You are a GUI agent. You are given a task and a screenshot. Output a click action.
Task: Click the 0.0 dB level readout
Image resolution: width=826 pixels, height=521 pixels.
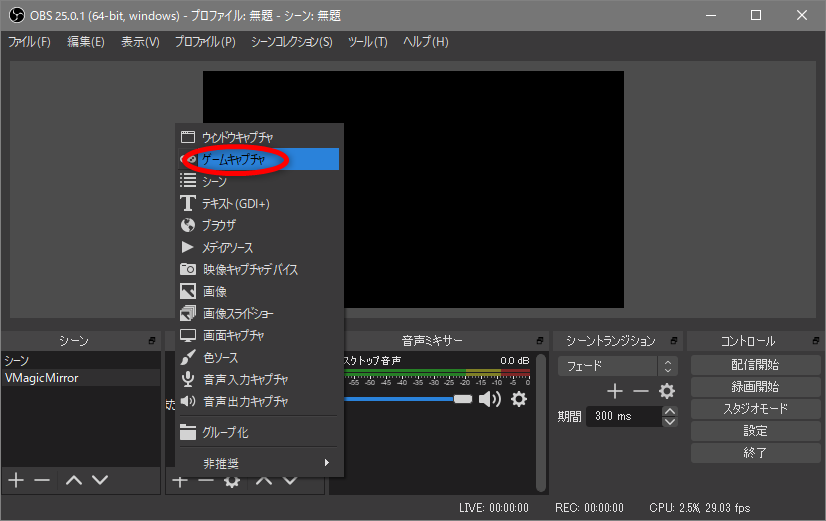(515, 361)
